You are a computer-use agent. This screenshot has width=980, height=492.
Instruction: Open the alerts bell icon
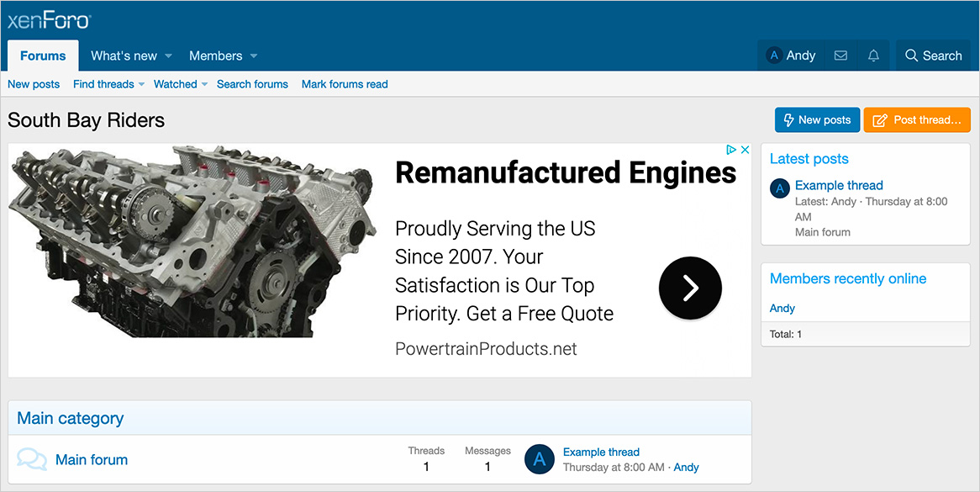click(873, 56)
